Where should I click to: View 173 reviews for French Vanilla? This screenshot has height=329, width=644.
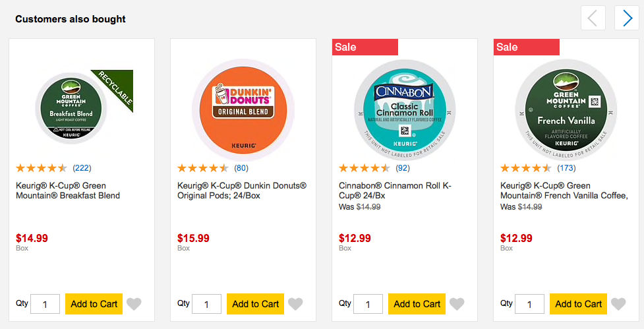566,168
